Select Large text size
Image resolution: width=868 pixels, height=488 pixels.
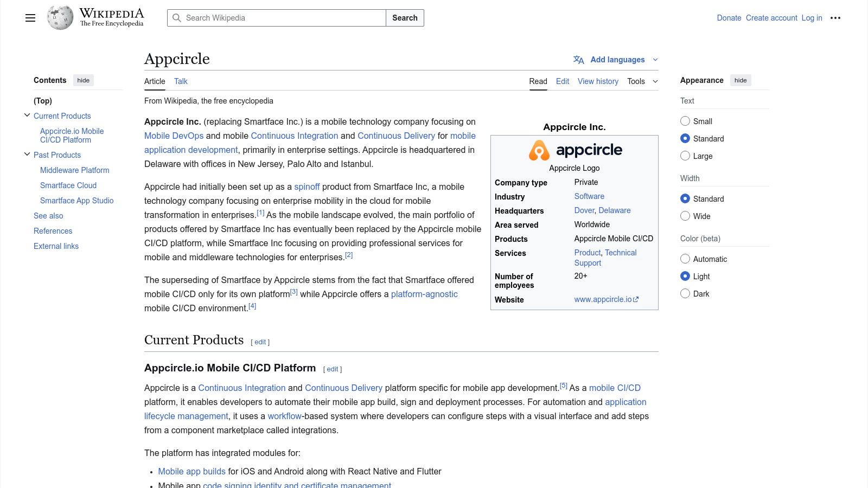pos(685,156)
